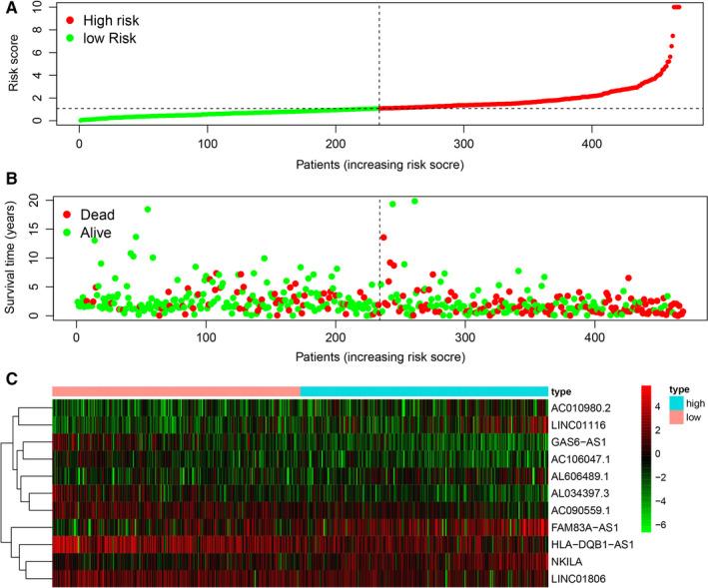Click the red Dead legend dot
The image size is (708, 588).
(x=68, y=215)
